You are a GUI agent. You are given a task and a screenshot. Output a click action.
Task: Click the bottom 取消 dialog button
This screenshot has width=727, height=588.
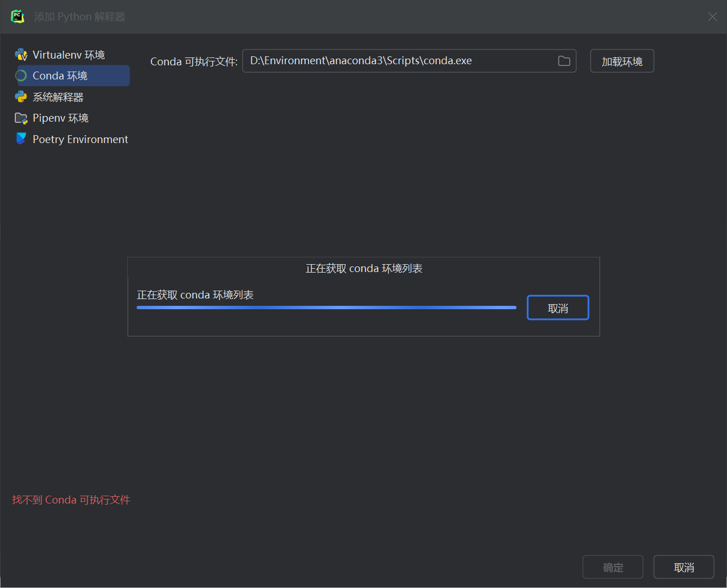(684, 567)
